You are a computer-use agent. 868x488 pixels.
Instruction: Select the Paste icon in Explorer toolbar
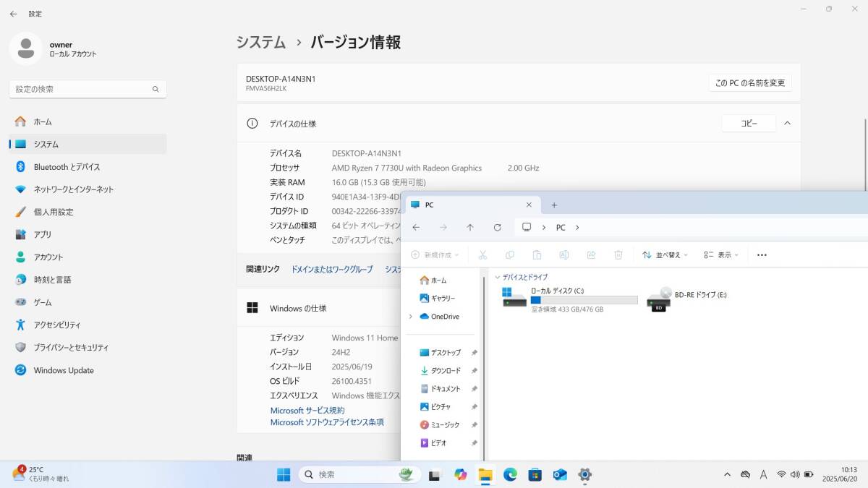coord(537,254)
